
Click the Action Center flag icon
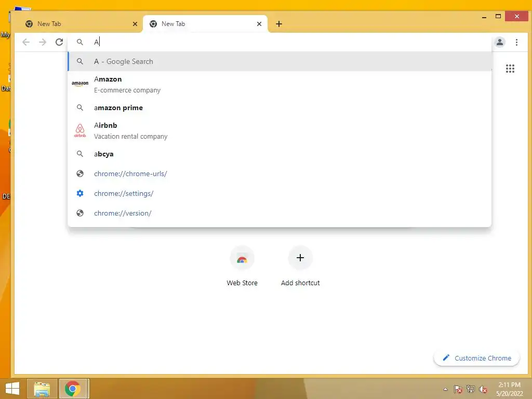tap(458, 389)
